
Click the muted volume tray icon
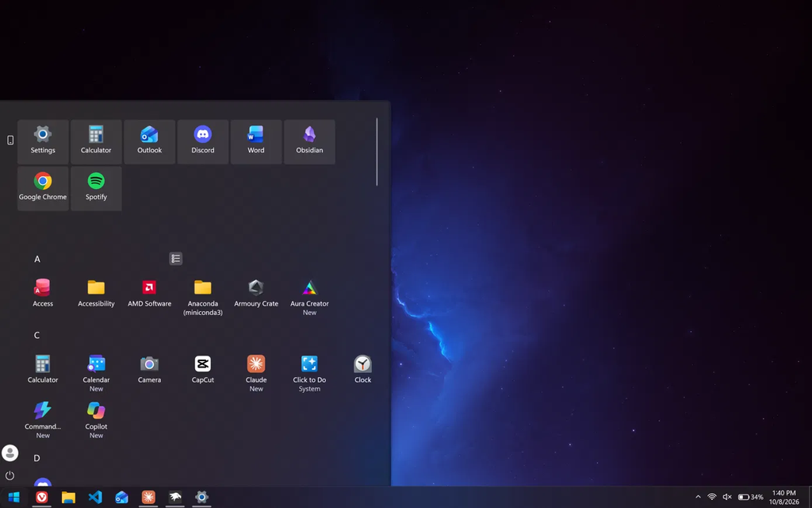(727, 497)
